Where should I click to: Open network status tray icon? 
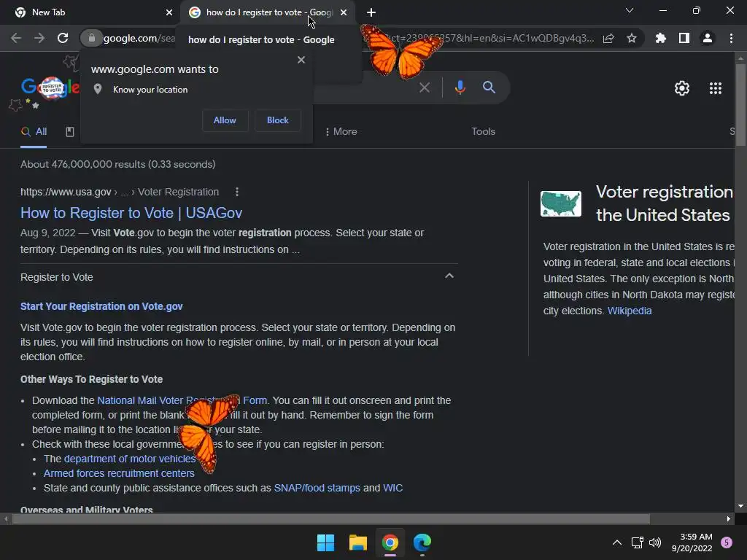637,542
